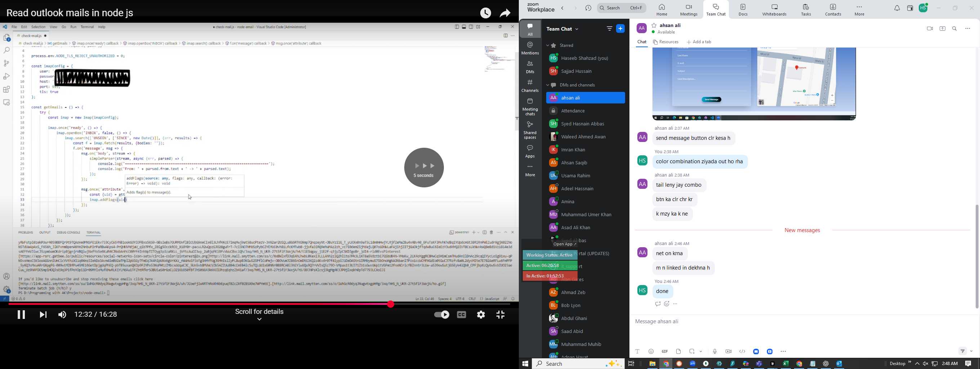Start a video call with ahsan ali

point(930,28)
